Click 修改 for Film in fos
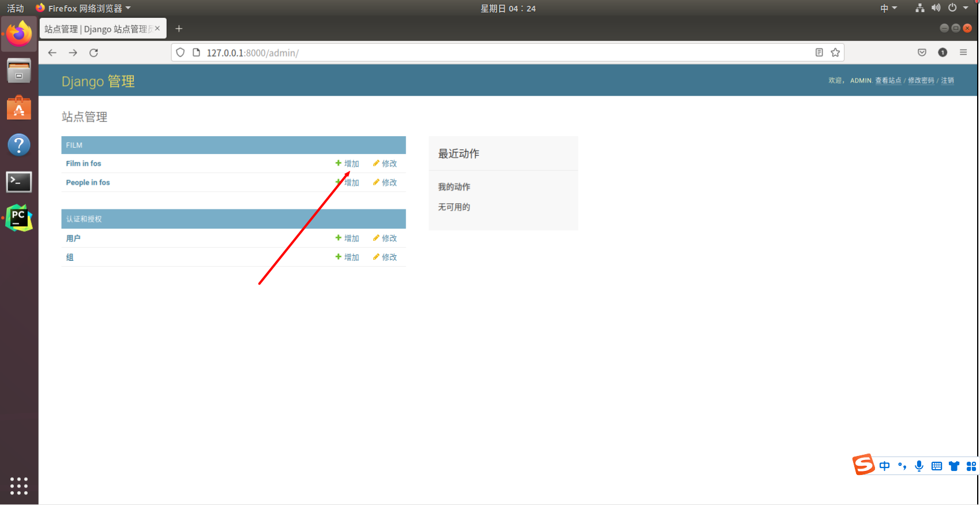 (x=385, y=163)
